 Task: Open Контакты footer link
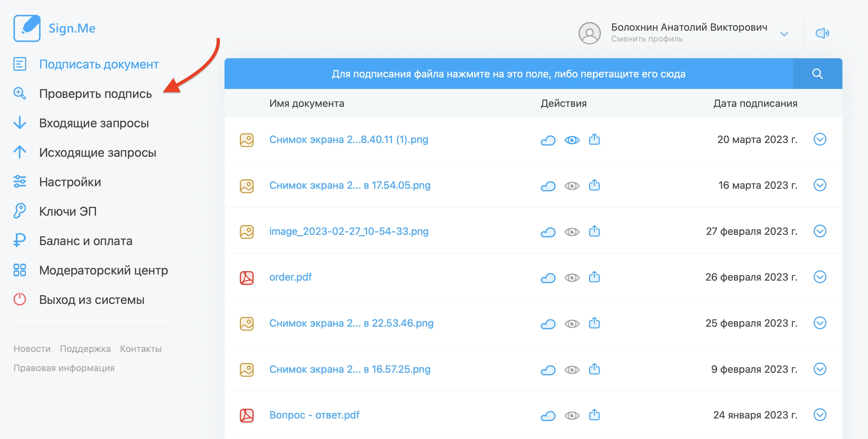click(x=141, y=349)
